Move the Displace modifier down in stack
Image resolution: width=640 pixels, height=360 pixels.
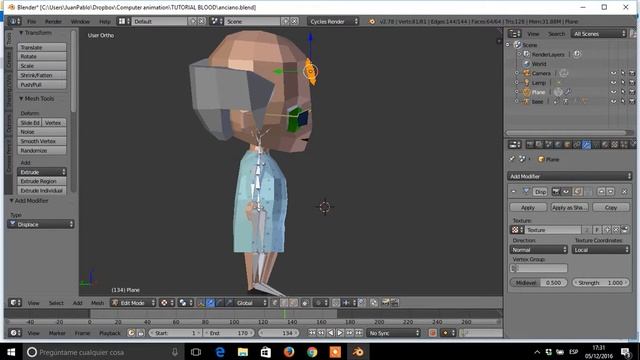click(x=611, y=191)
